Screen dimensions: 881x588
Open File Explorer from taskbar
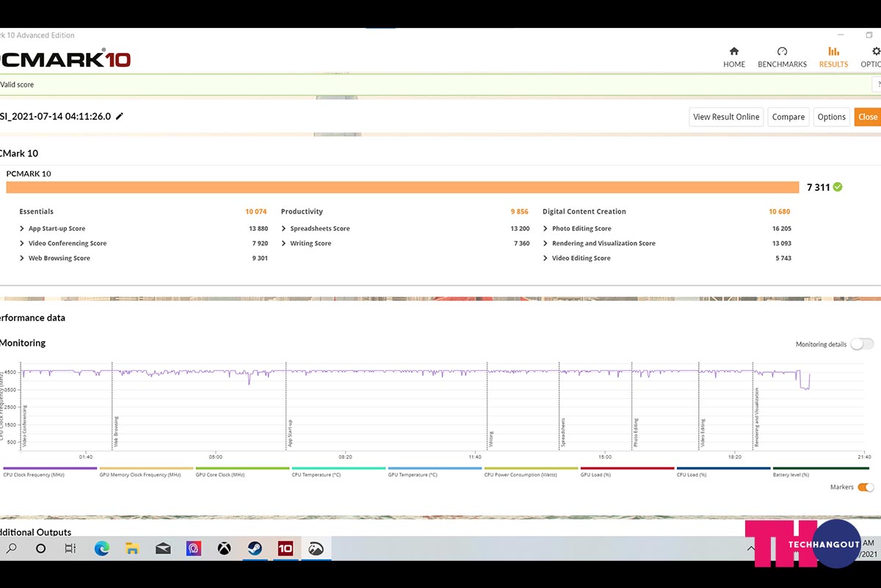coord(132,548)
